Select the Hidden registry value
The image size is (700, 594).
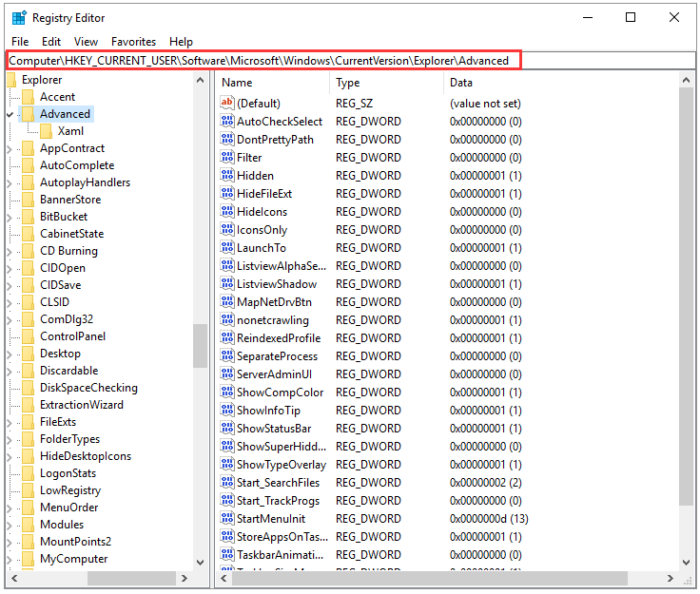pos(255,176)
